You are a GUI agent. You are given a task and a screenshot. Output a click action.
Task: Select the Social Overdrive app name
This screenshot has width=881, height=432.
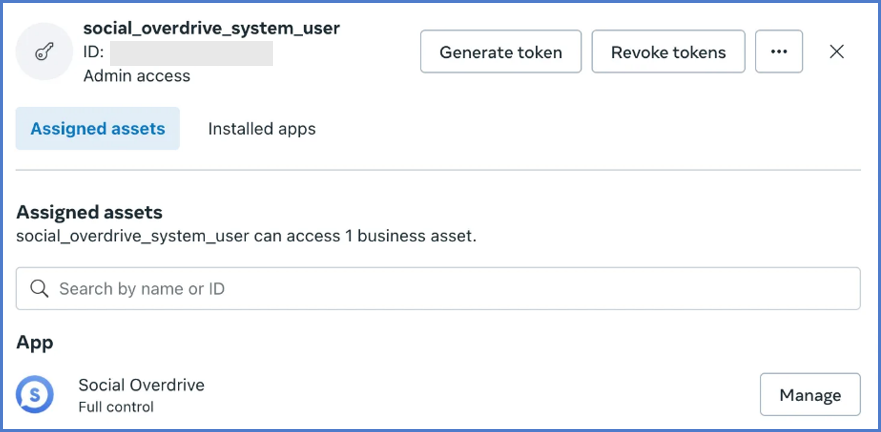(x=141, y=385)
